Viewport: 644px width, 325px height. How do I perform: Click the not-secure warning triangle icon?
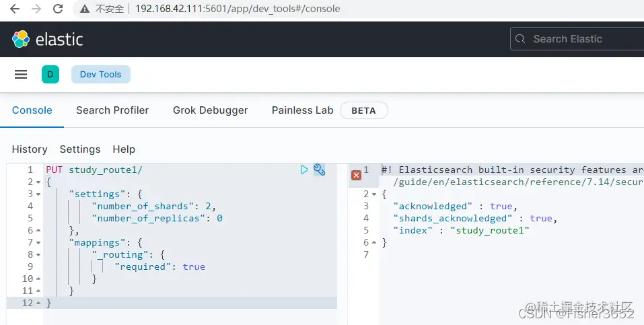(x=85, y=9)
